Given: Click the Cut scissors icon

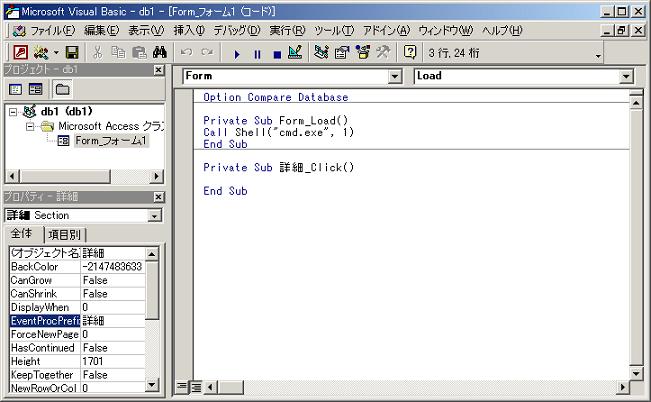Looking at the screenshot, I should point(98,53).
